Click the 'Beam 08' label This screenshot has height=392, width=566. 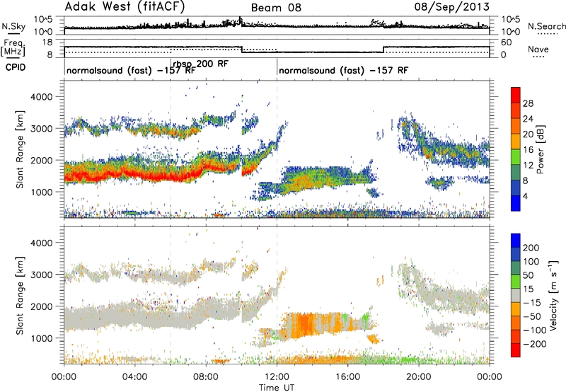coord(276,8)
